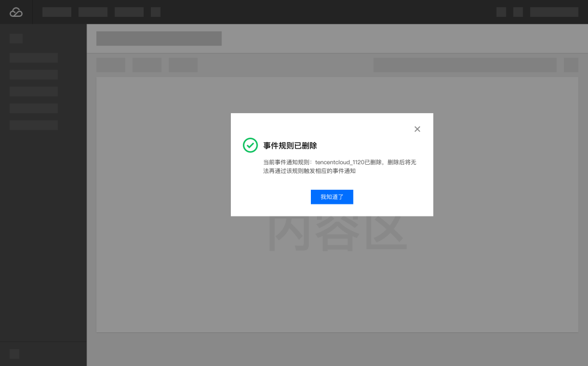This screenshot has width=588, height=366.
Task: Click the Tencent Cloud logo icon
Action: point(16,11)
